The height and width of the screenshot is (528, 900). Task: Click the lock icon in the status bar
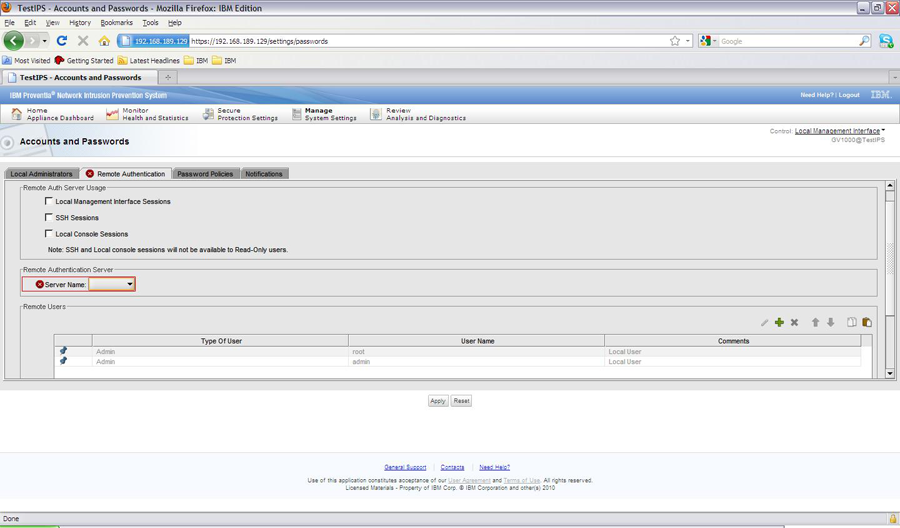(893, 518)
